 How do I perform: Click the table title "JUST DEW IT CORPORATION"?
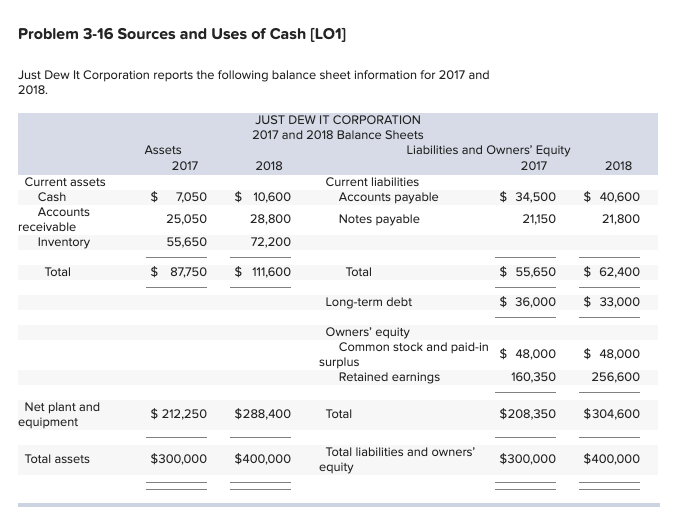click(338, 120)
